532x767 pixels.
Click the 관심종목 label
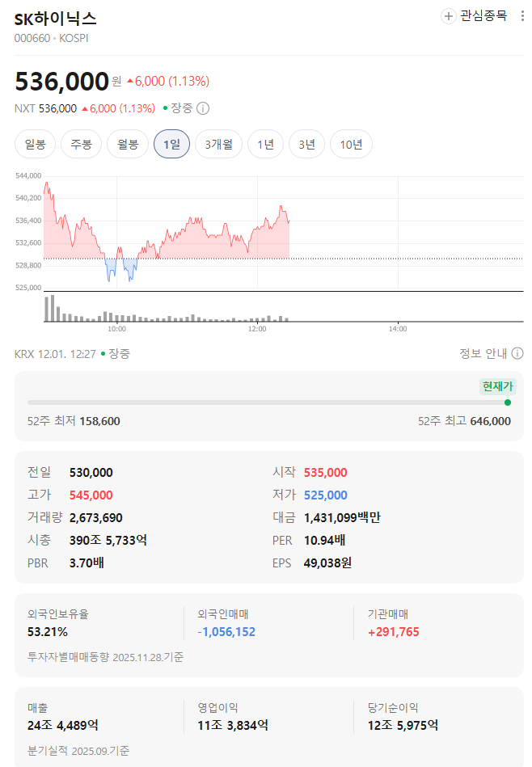(483, 15)
